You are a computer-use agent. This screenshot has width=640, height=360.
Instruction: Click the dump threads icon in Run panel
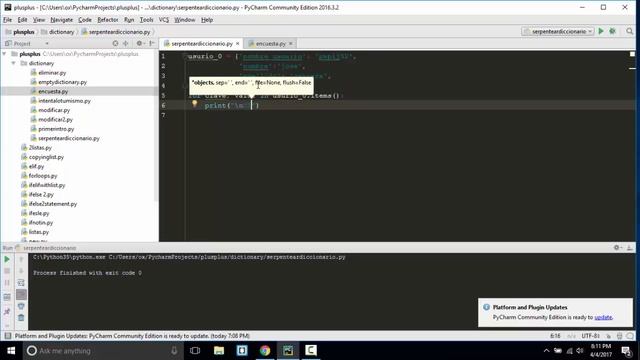click(7, 297)
